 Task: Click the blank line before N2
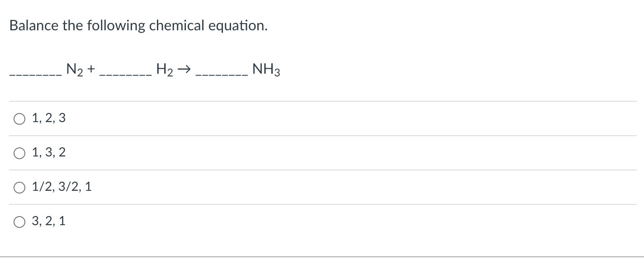pos(36,75)
